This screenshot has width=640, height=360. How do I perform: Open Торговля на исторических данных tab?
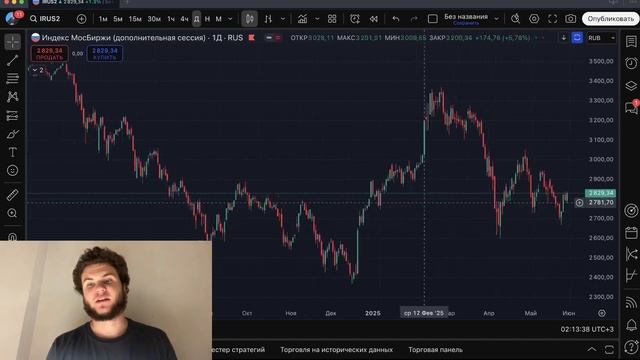pos(336,350)
